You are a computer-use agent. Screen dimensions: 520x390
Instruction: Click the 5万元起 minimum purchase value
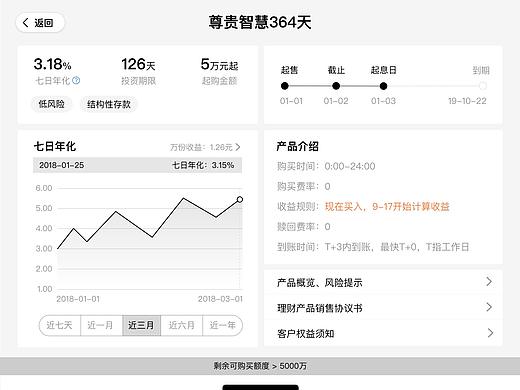(x=219, y=64)
